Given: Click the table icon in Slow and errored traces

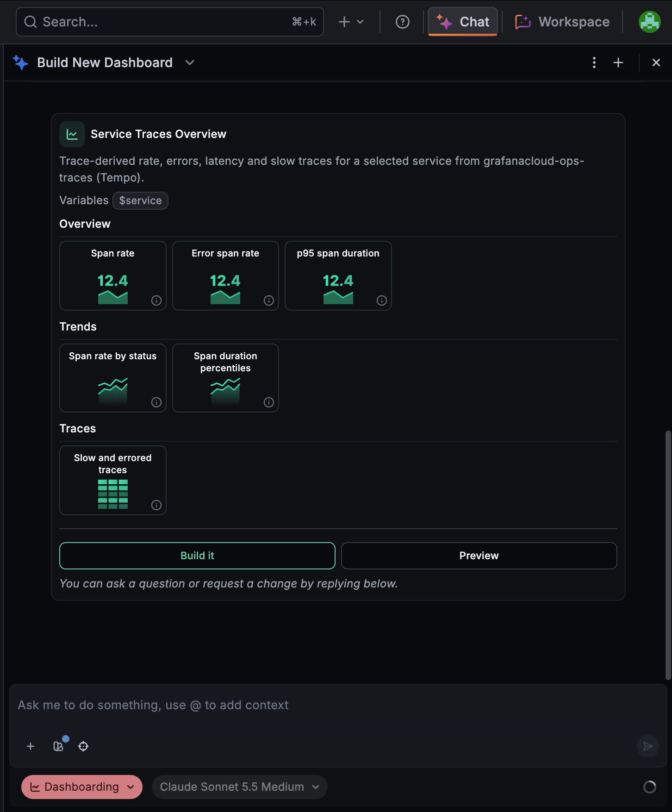Looking at the screenshot, I should pos(113,494).
